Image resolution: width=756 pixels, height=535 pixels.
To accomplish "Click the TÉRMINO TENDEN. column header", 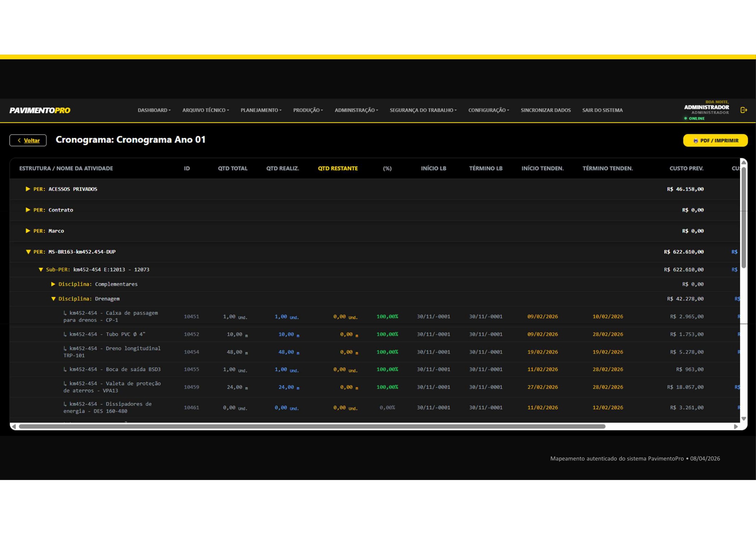I will click(x=607, y=169).
